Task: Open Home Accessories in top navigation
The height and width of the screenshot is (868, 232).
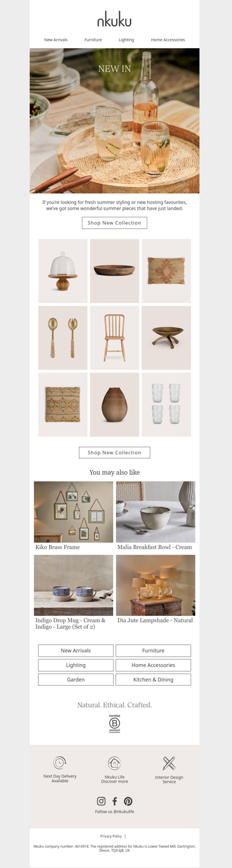Action: (168, 40)
